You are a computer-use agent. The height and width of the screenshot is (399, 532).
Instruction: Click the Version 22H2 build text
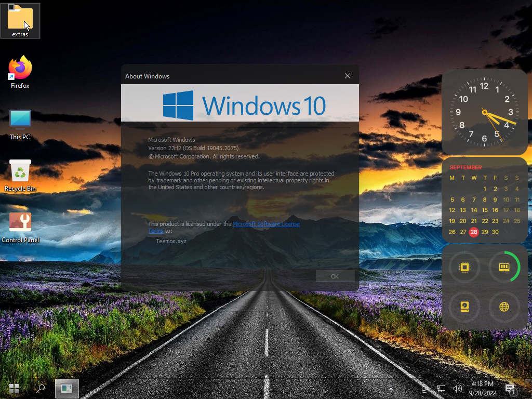(193, 148)
